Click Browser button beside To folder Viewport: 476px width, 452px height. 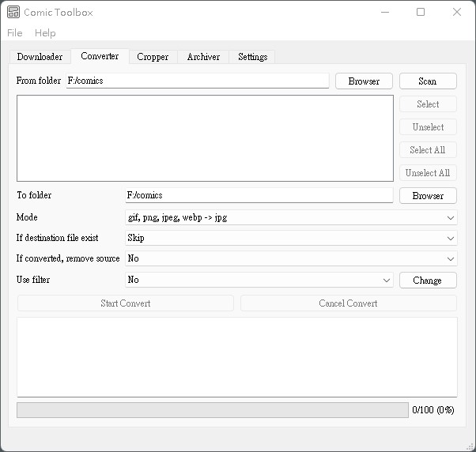point(428,196)
